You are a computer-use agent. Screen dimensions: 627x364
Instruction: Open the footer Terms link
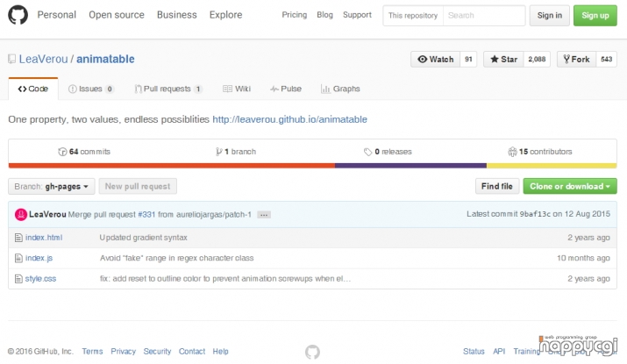(92, 351)
